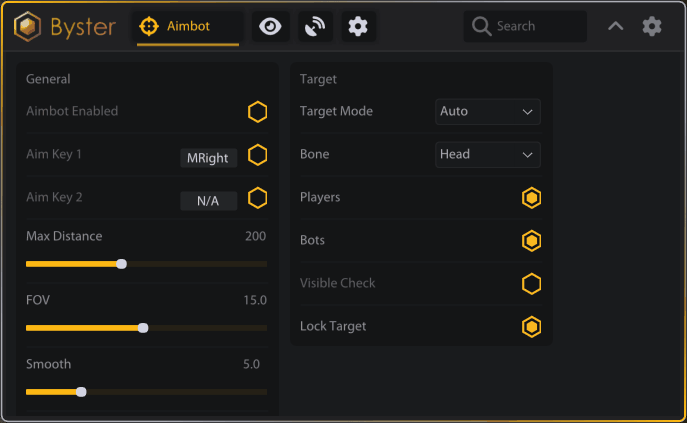The image size is (687, 423).
Task: Click the FOV slider handle
Action: (143, 328)
